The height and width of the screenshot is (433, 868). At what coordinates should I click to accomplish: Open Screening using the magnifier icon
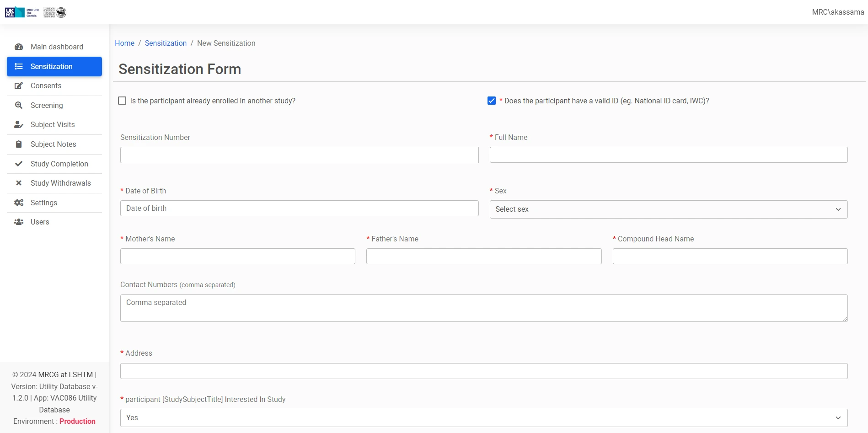pos(19,105)
